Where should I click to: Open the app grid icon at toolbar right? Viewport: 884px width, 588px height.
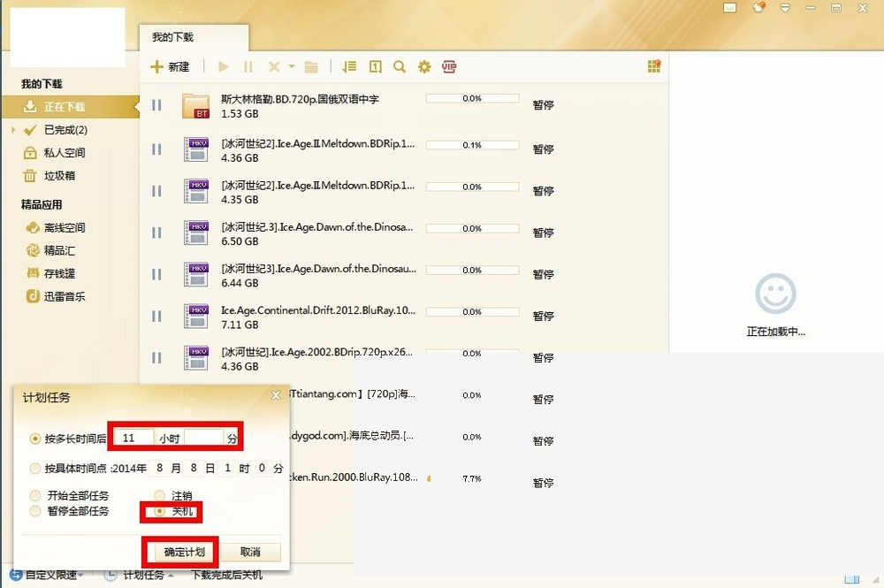coord(654,66)
